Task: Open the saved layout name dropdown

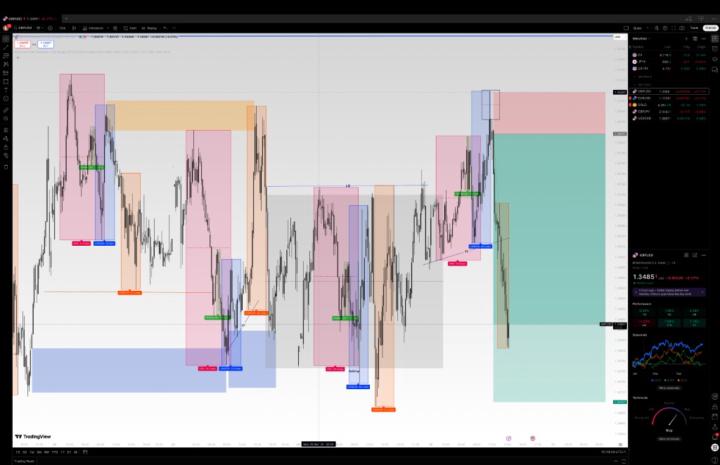Action: pos(639,28)
